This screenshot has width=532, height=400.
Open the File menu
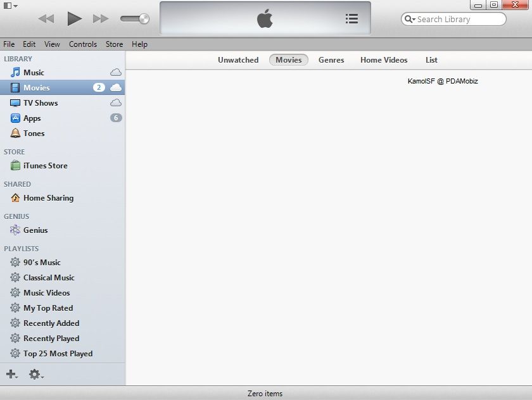9,44
